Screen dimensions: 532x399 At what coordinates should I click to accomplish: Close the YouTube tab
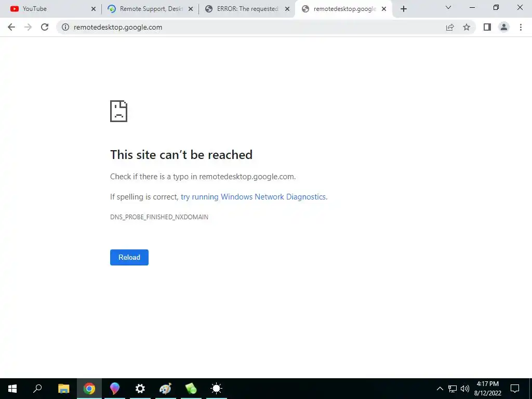[94, 9]
